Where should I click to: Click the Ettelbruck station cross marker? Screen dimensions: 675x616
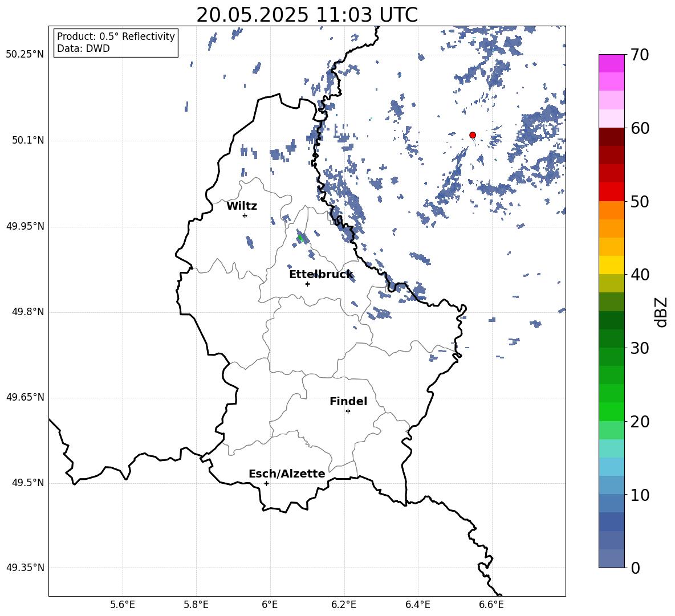click(x=307, y=284)
